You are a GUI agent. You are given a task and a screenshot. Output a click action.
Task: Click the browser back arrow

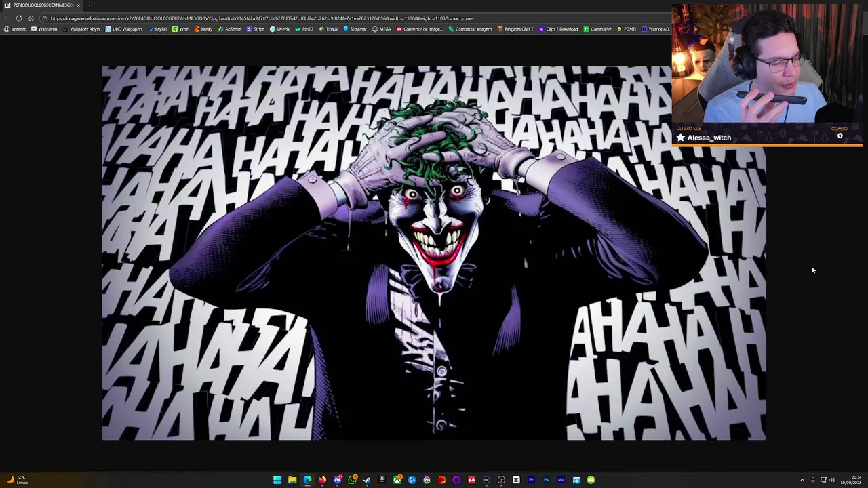pyautogui.click(x=7, y=18)
